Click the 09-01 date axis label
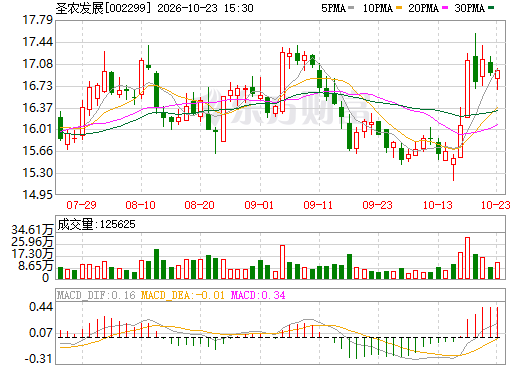Image resolution: width=520 pixels, height=365 pixels. pyautogui.click(x=259, y=205)
